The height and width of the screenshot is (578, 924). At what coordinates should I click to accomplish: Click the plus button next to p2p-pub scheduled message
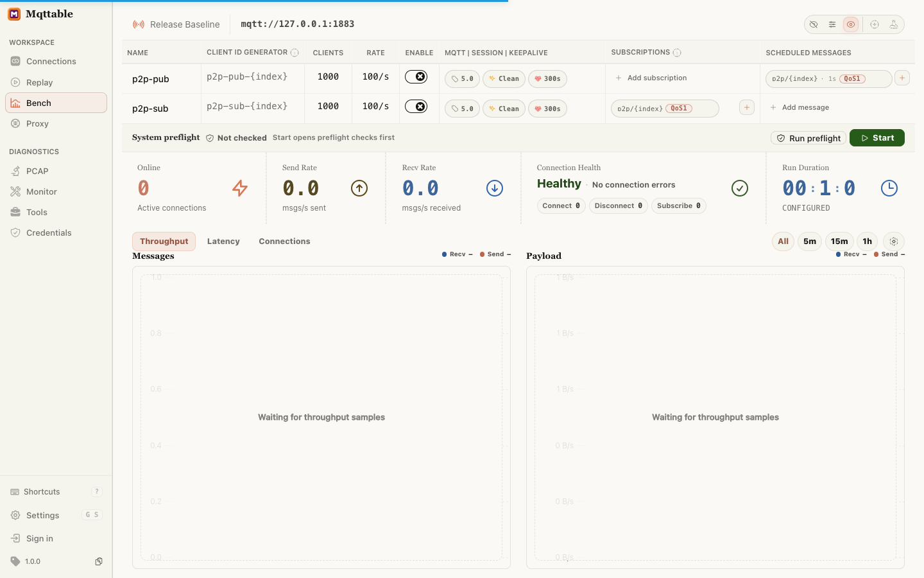[x=902, y=78]
